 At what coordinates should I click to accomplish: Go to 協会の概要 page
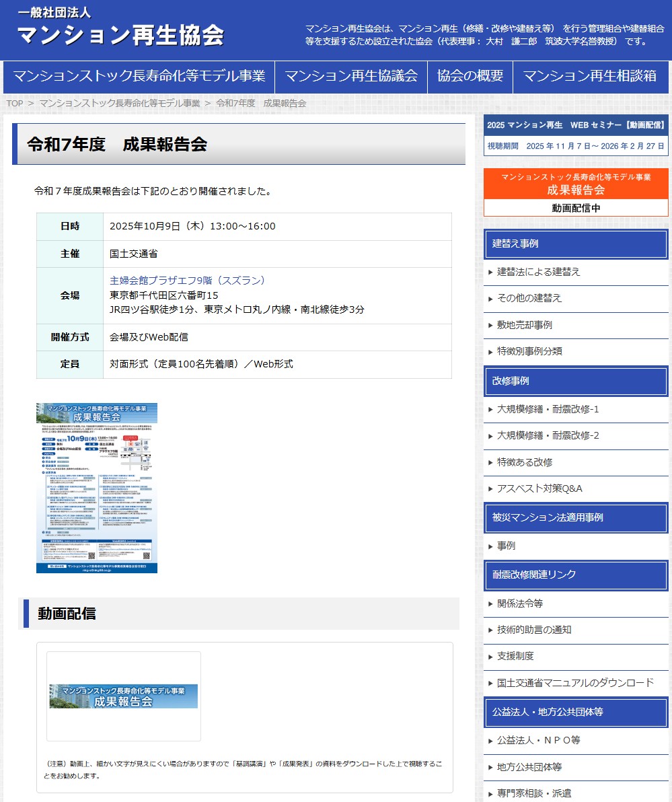click(x=470, y=76)
